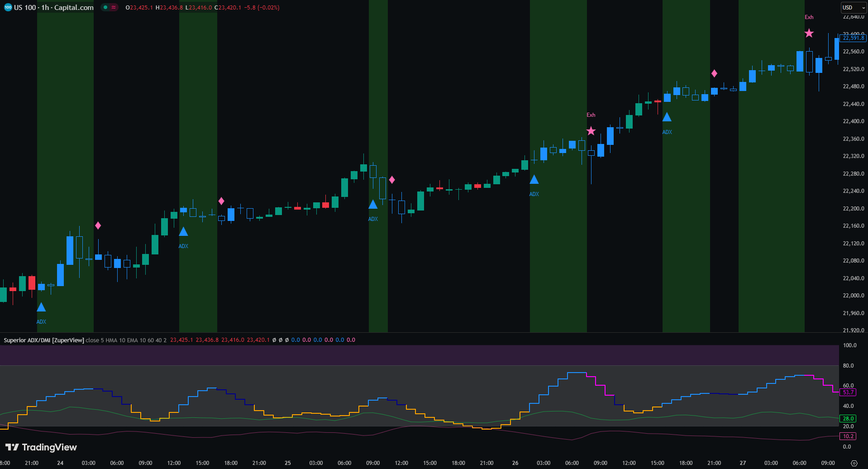Viewport: 868px width, 469px height.
Task: Click the green market status dot
Action: pos(105,7)
